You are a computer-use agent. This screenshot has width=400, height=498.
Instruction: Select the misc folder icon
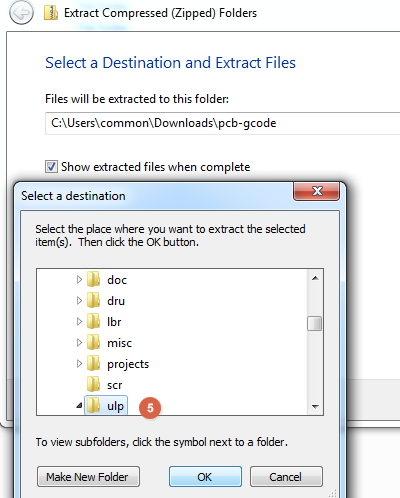pyautogui.click(x=93, y=342)
